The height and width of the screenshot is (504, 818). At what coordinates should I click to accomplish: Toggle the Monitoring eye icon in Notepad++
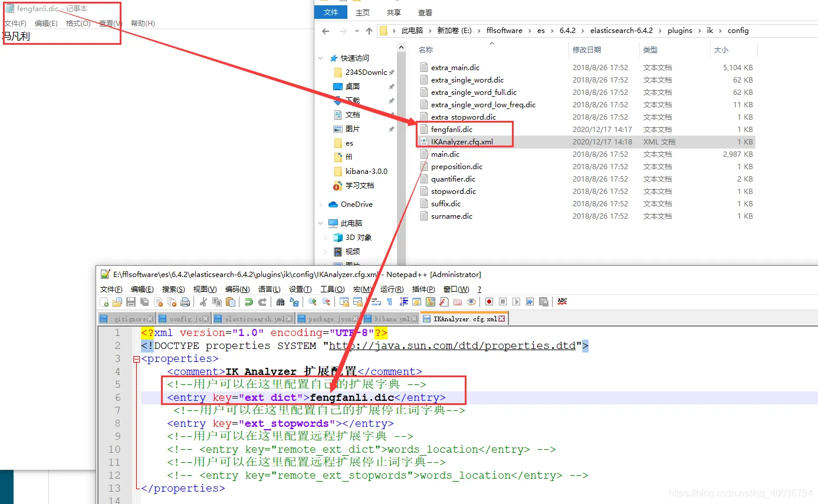(471, 302)
